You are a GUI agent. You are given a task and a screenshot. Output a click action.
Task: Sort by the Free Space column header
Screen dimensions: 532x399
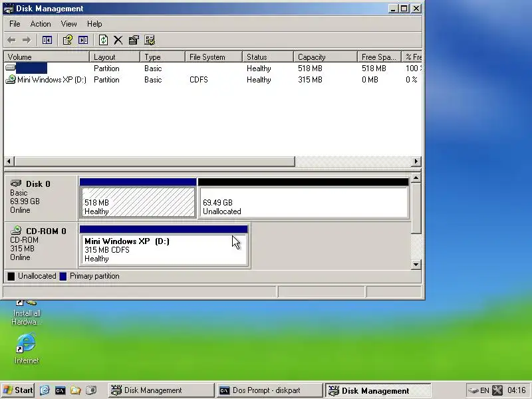(x=379, y=57)
